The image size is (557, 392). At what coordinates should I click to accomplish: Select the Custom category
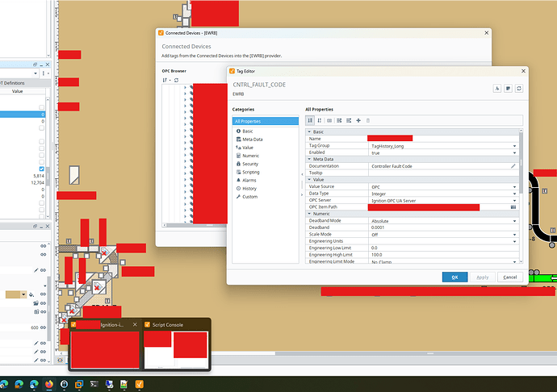point(250,197)
